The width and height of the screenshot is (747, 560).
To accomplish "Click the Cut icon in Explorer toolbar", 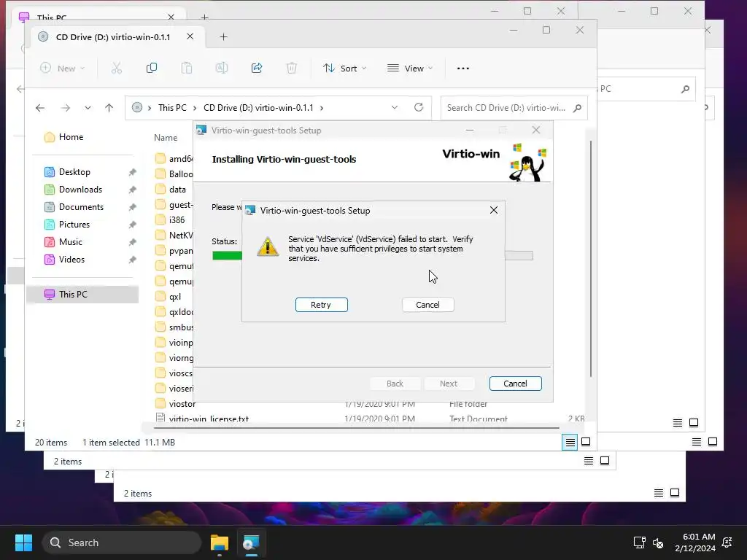I will click(117, 68).
